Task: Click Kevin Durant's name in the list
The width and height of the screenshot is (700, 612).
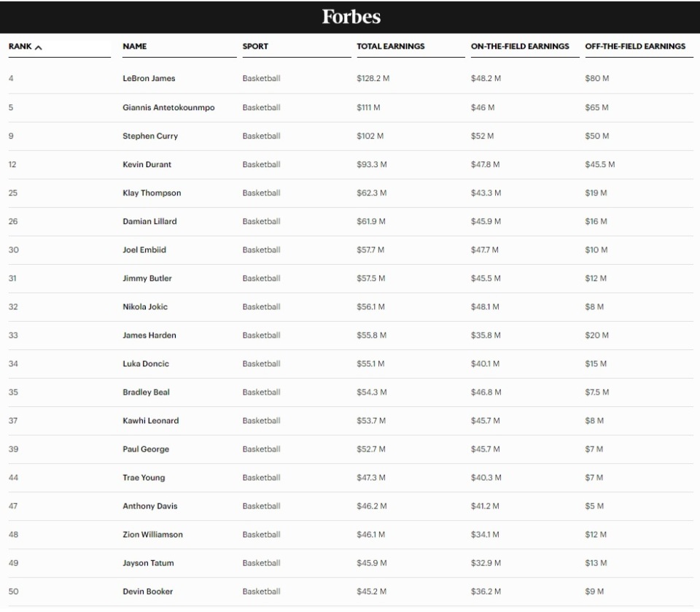Action: pyautogui.click(x=147, y=165)
